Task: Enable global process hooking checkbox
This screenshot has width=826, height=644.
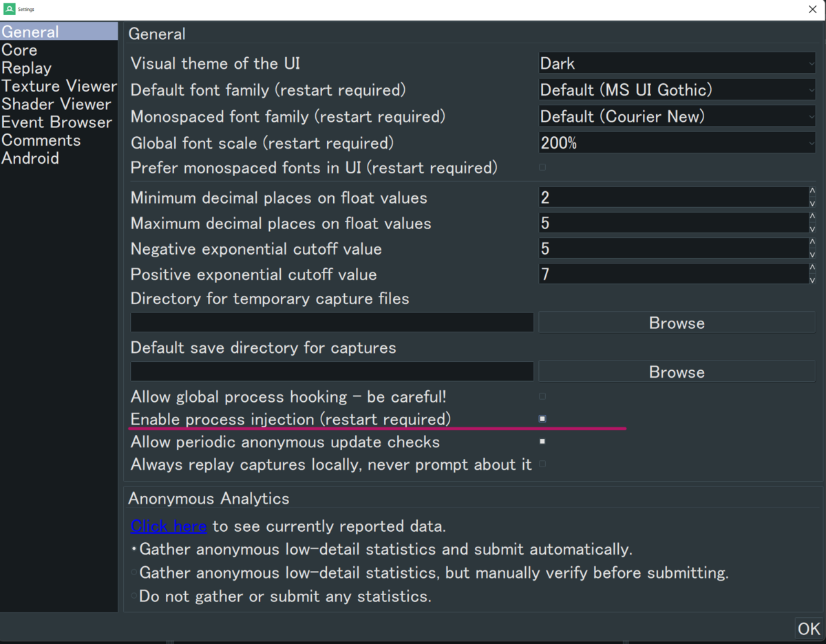Action: coord(542,397)
